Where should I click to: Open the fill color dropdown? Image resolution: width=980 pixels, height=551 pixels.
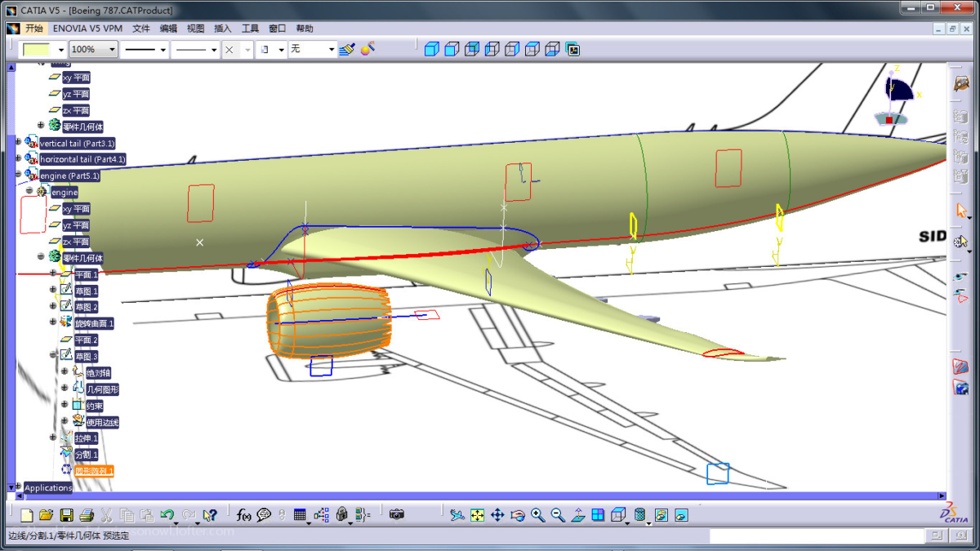click(61, 50)
